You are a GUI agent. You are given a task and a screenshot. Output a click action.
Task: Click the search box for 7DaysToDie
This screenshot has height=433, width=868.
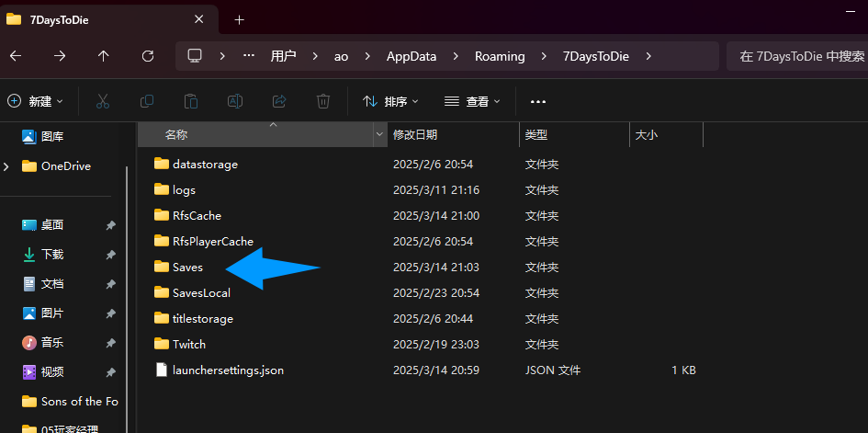pyautogui.click(x=795, y=56)
